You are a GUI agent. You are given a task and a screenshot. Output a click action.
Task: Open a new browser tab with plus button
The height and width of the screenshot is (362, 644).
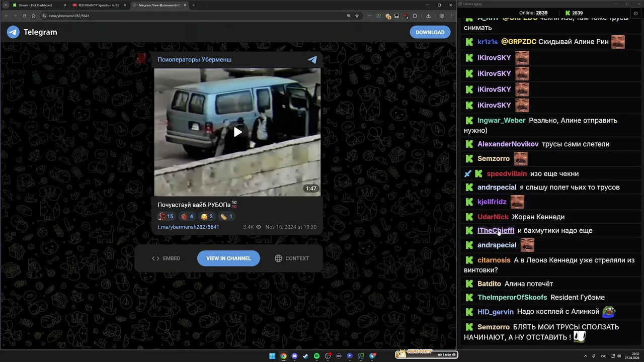[194, 5]
